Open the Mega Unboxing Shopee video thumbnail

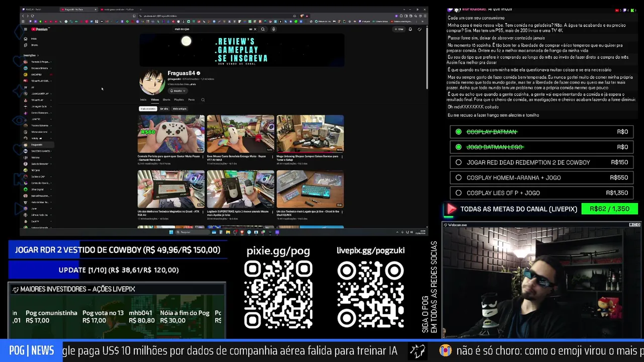tap(310, 134)
